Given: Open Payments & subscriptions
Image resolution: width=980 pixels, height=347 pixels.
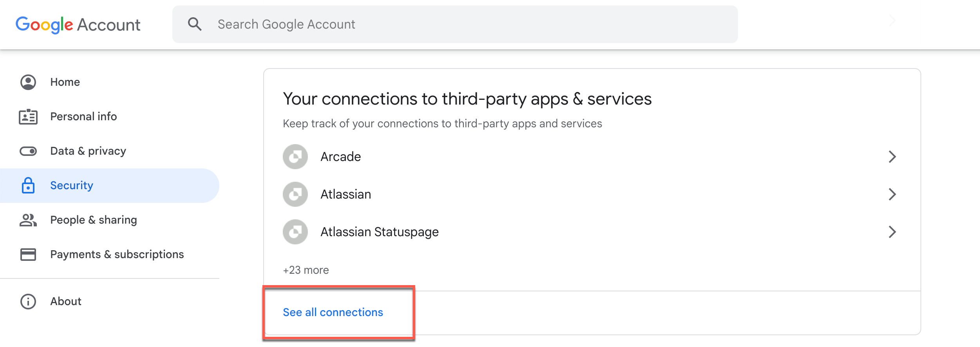Looking at the screenshot, I should pyautogui.click(x=110, y=255).
